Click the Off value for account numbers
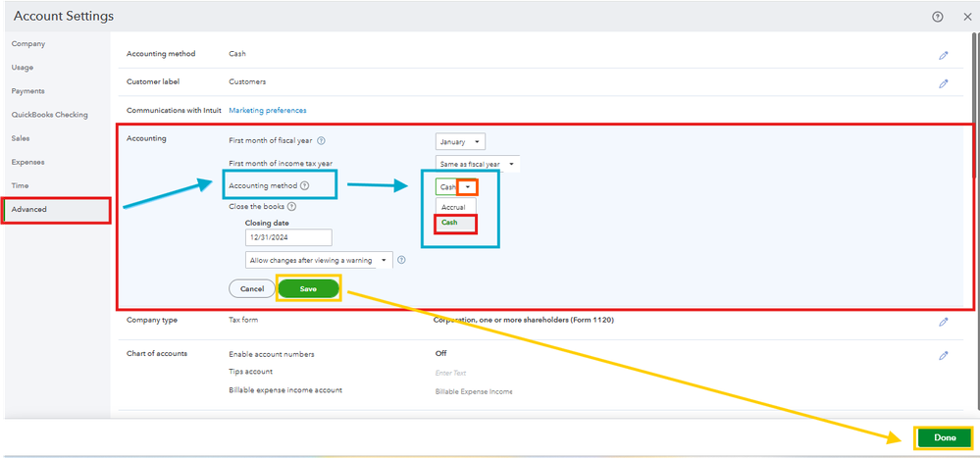The width and height of the screenshot is (980, 458). click(x=440, y=353)
